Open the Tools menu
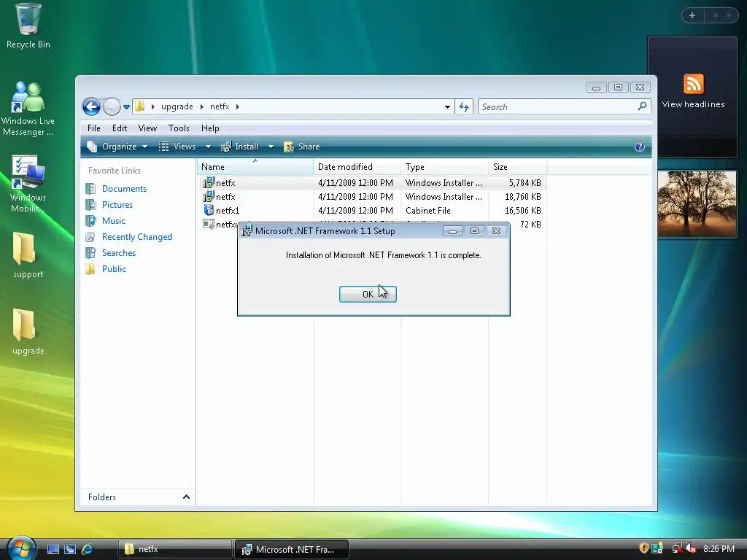747x560 pixels. click(179, 128)
